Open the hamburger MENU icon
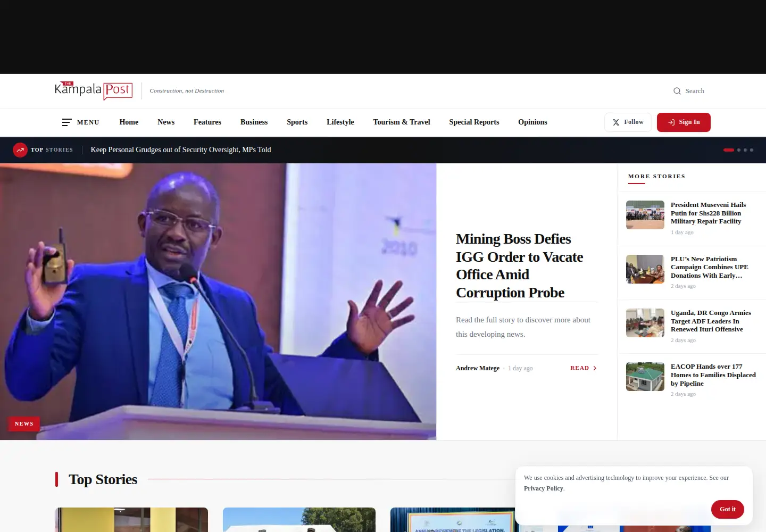Screen dimensions: 766x532 66,122
